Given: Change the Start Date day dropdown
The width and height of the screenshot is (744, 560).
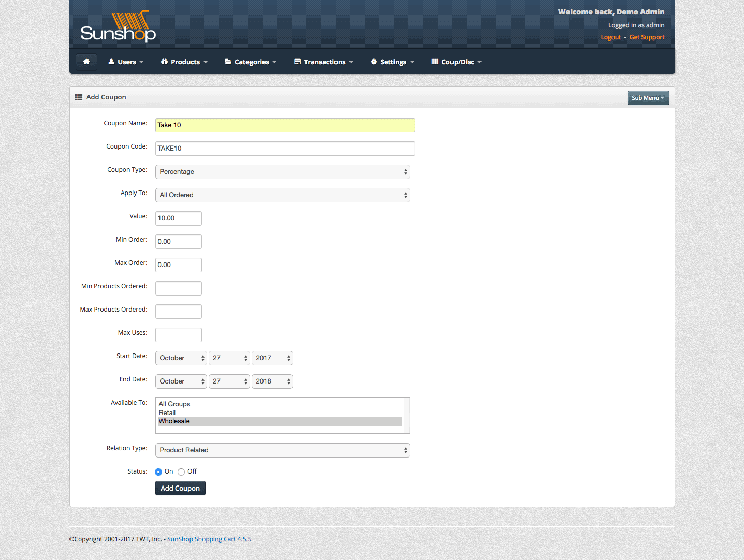Looking at the screenshot, I should point(229,358).
